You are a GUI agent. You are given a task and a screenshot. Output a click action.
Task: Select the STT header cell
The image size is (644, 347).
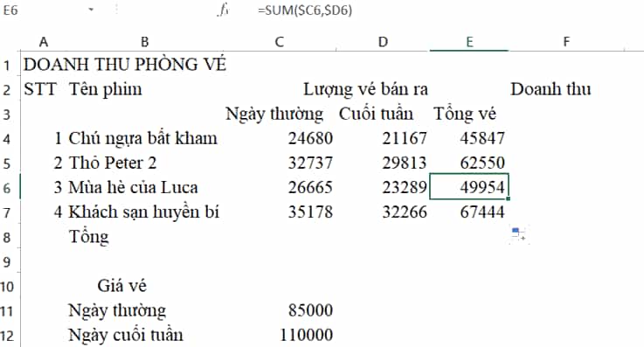pyautogui.click(x=40, y=89)
